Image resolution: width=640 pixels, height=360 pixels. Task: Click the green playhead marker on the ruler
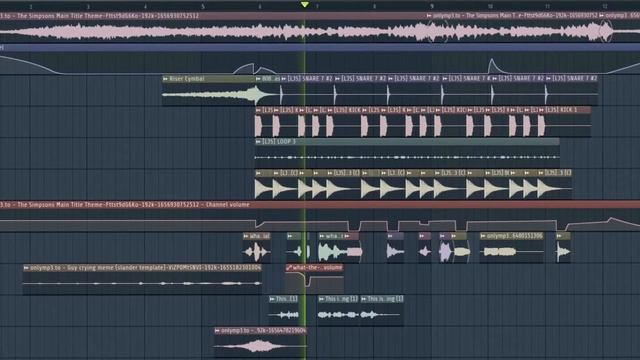click(x=304, y=4)
